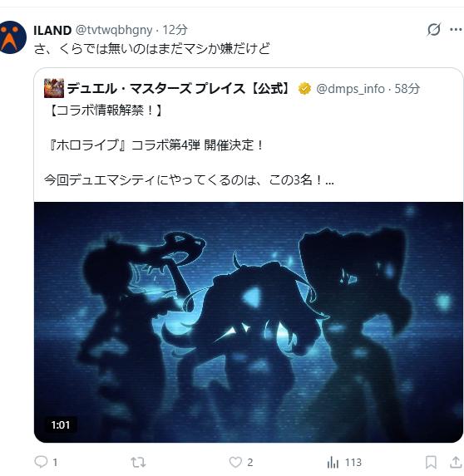Share the post via upload arrow icon
464x476 pixels.
click(x=456, y=462)
